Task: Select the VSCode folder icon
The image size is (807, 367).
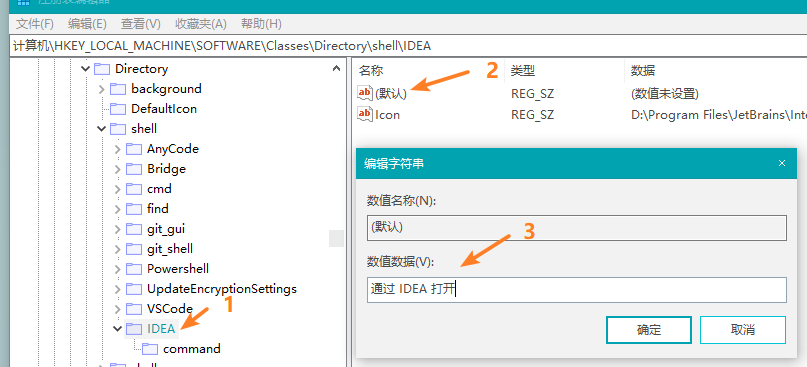Action: point(134,309)
